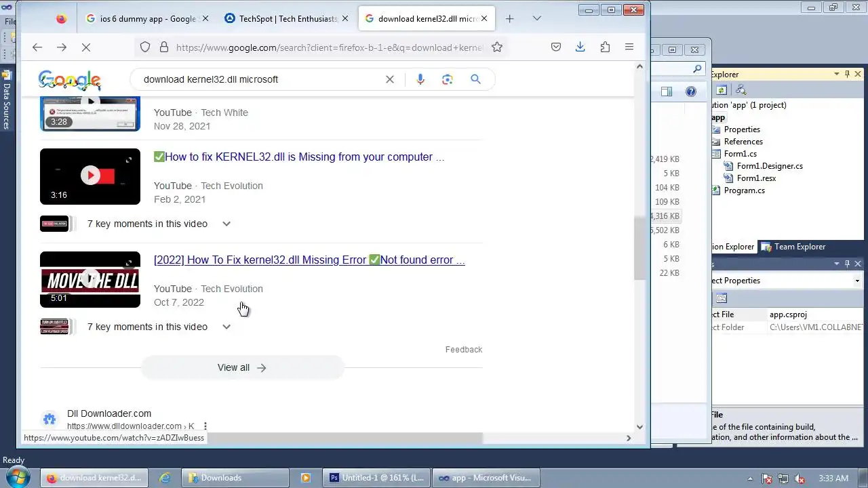Image resolution: width=868 pixels, height=488 pixels.
Task: Open the Dll Downloader.com result
Action: [x=109, y=413]
